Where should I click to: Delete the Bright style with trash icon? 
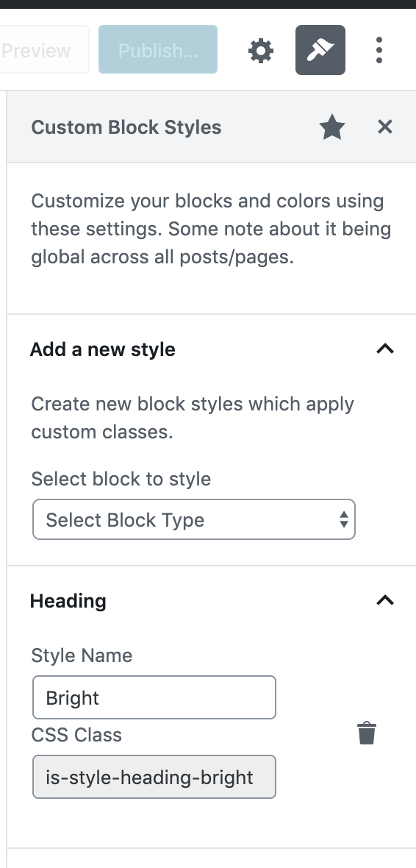coord(366,733)
